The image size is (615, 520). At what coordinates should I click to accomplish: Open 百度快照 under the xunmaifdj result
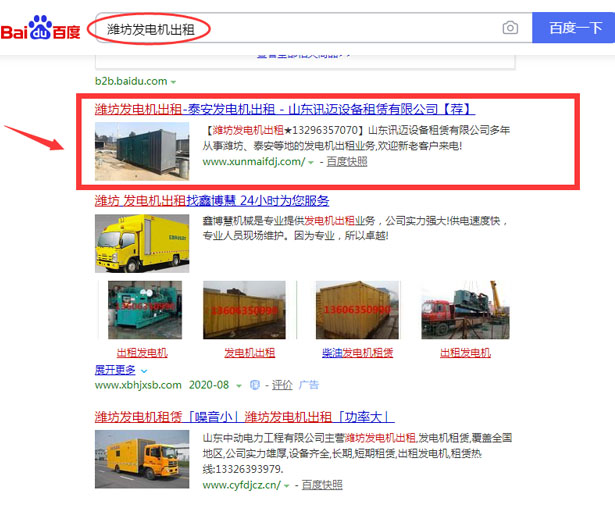347,162
